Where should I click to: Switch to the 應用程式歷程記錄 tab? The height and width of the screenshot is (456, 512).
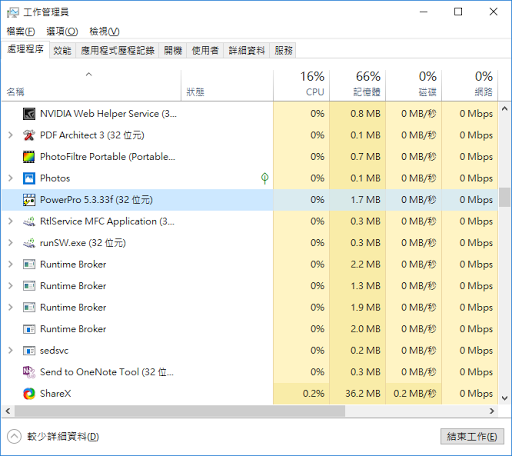coord(117,51)
